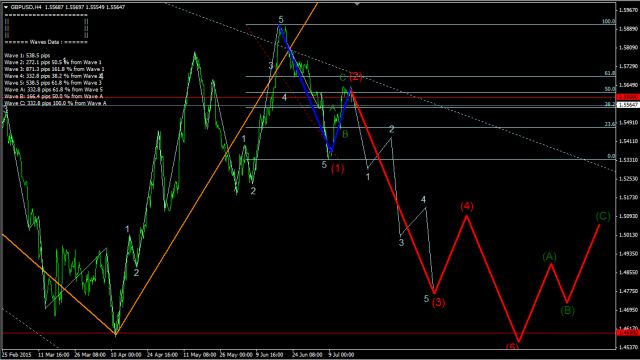Click the green (B) wave label
Viewport: 640px width, 360px height.
click(x=567, y=310)
